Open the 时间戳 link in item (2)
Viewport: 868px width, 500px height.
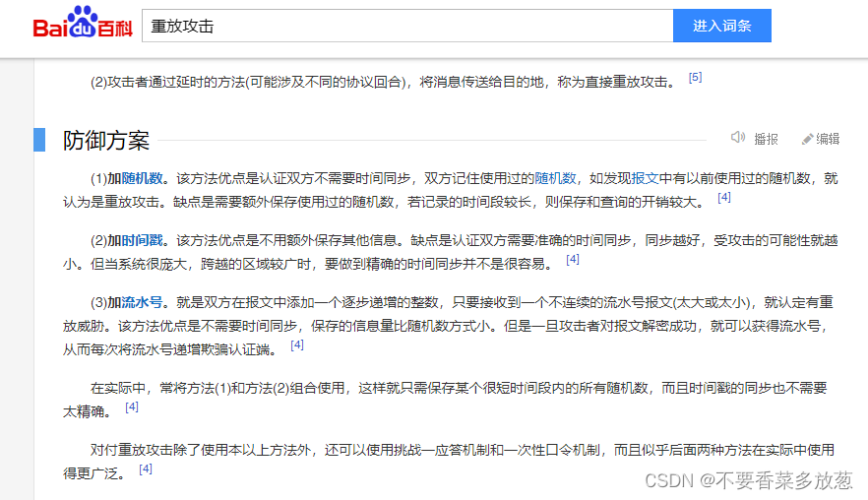(143, 240)
